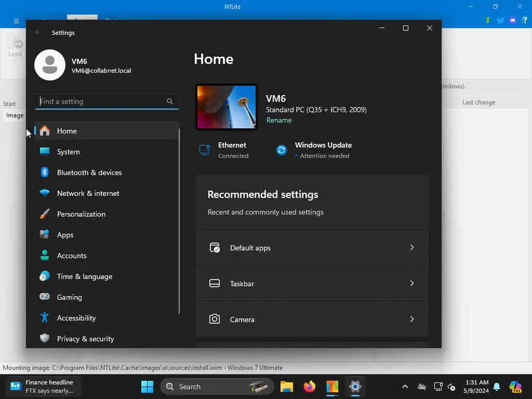The image size is (532, 399).
Task: Click the Settings sidebar scrollbar
Action: pos(179,221)
